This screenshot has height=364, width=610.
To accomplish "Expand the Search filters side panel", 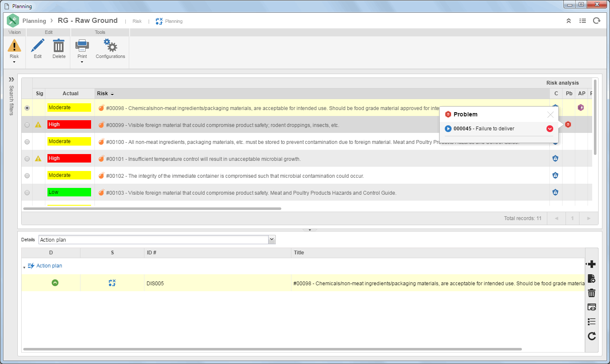I will pos(11,80).
